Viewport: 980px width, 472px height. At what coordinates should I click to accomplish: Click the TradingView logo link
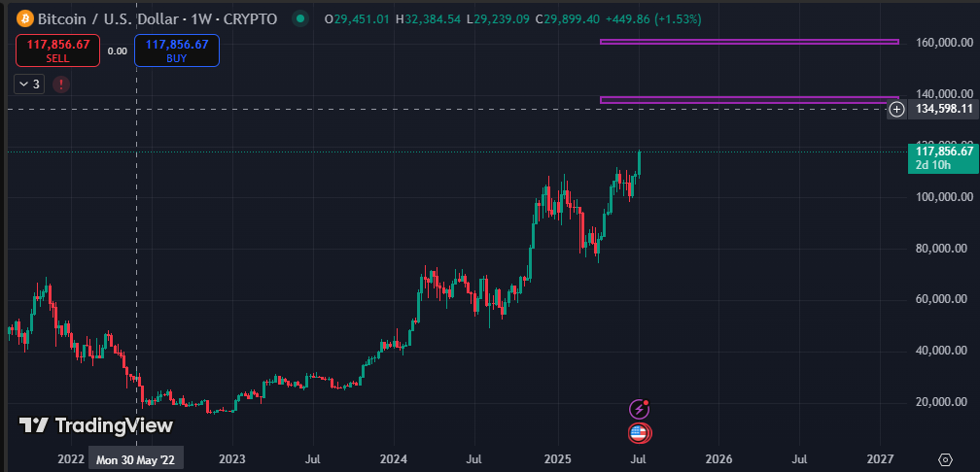tap(95, 425)
